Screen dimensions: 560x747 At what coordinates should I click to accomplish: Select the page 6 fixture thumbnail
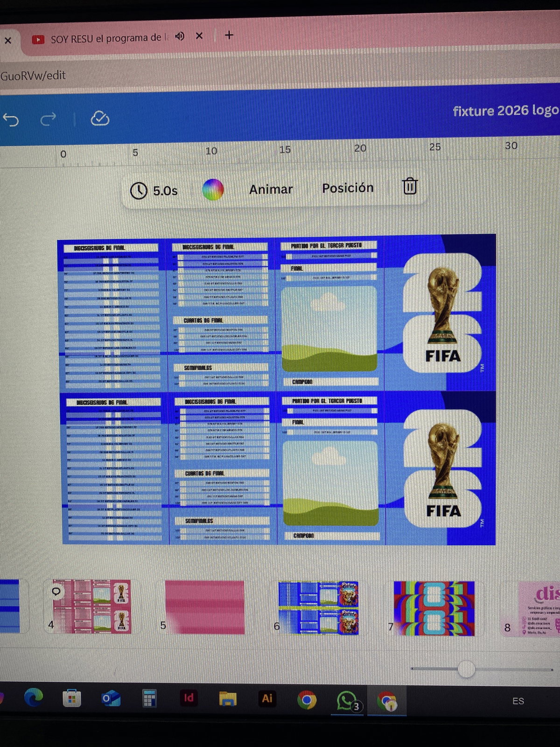tap(318, 607)
